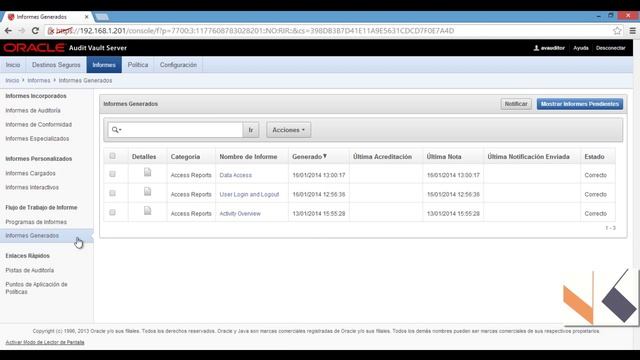640x360 pixels.
Task: Open the Política tab
Action: [x=138, y=65]
